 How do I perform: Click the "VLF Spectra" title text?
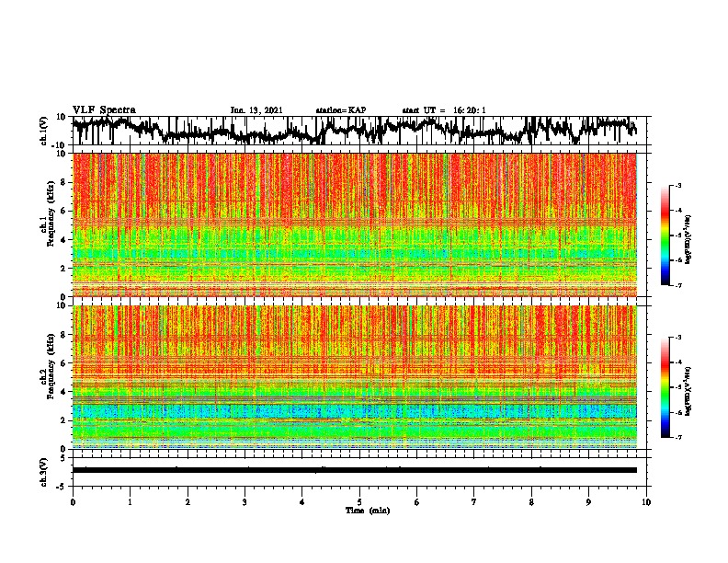click(104, 110)
